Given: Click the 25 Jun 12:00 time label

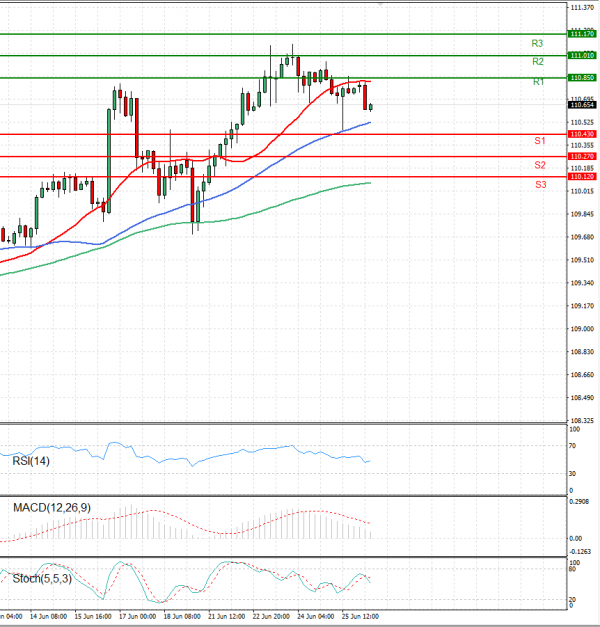Looking at the screenshot, I should 359,617.
